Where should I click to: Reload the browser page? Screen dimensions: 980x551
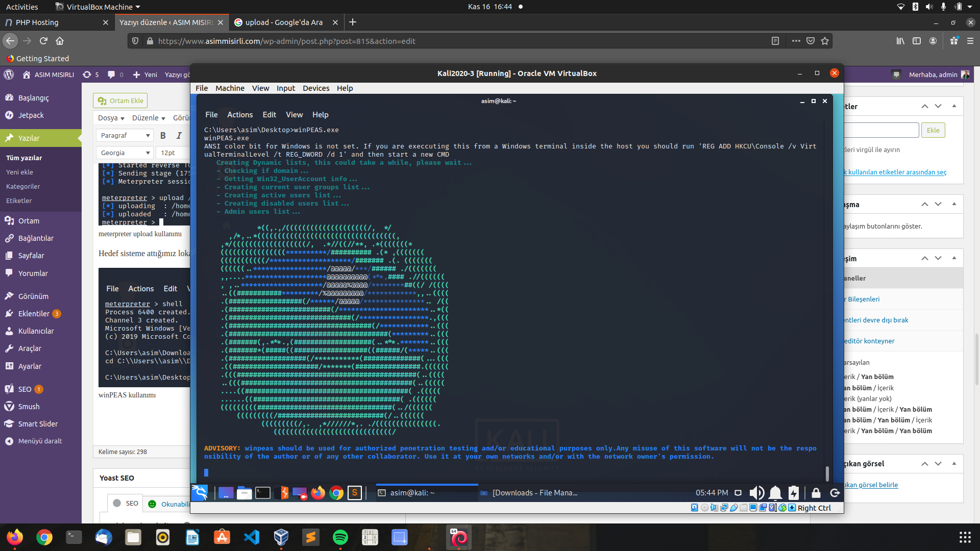click(43, 41)
